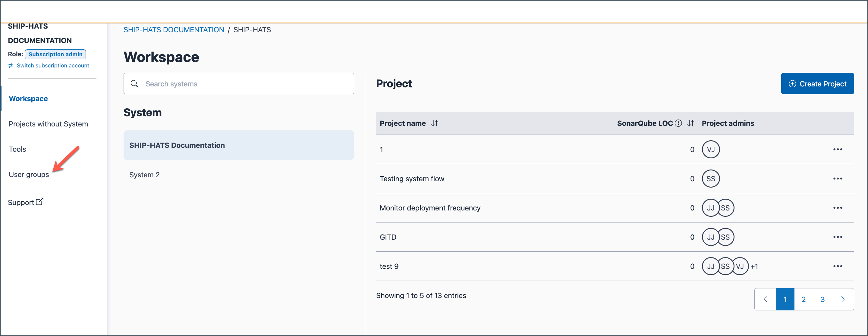Click Project admins column header
Viewport: 868px width, 336px height.
728,123
